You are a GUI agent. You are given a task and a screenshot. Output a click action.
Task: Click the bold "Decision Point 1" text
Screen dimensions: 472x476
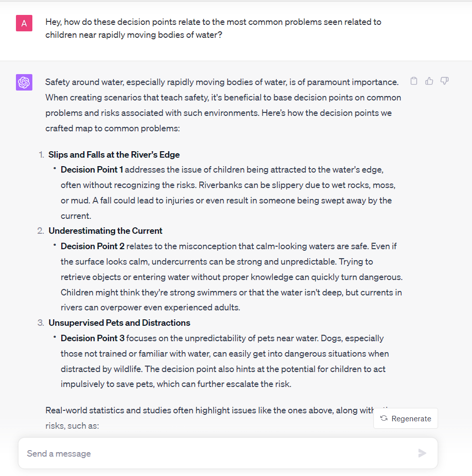click(x=92, y=170)
